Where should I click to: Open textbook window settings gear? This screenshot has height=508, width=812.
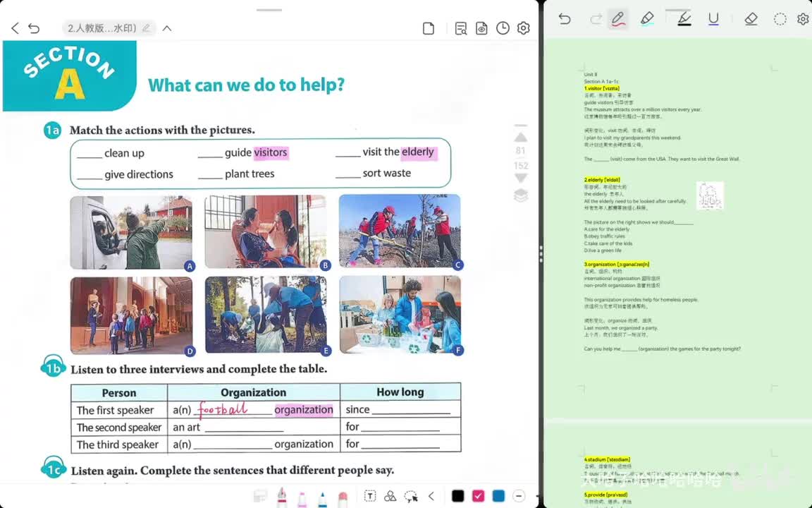524,28
